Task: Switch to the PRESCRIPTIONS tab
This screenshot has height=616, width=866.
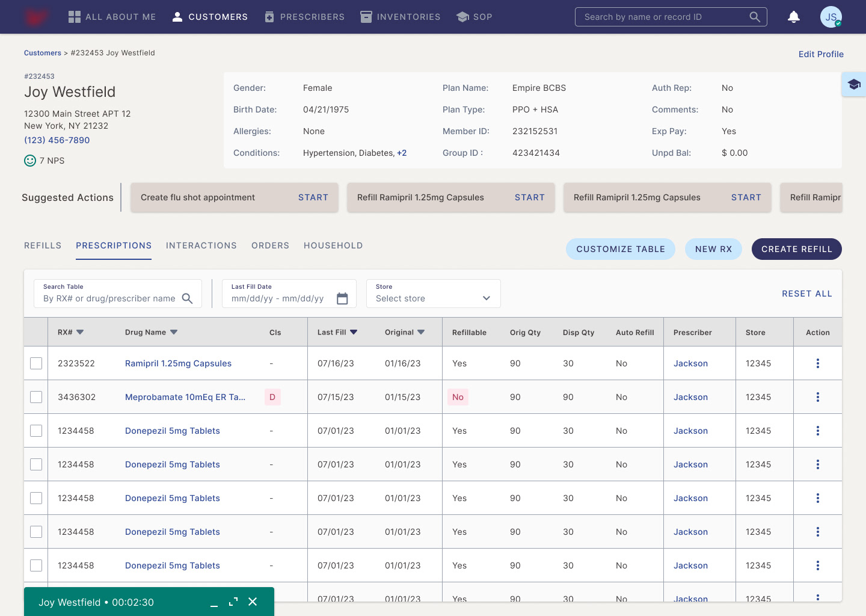Action: click(x=114, y=245)
